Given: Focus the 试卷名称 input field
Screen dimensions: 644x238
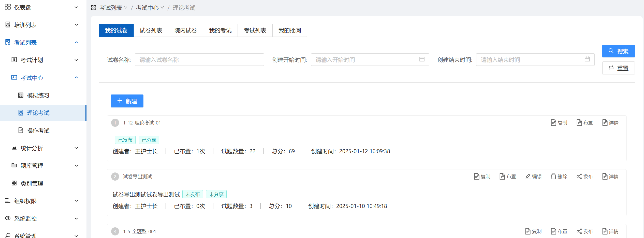Looking at the screenshot, I should (x=199, y=60).
